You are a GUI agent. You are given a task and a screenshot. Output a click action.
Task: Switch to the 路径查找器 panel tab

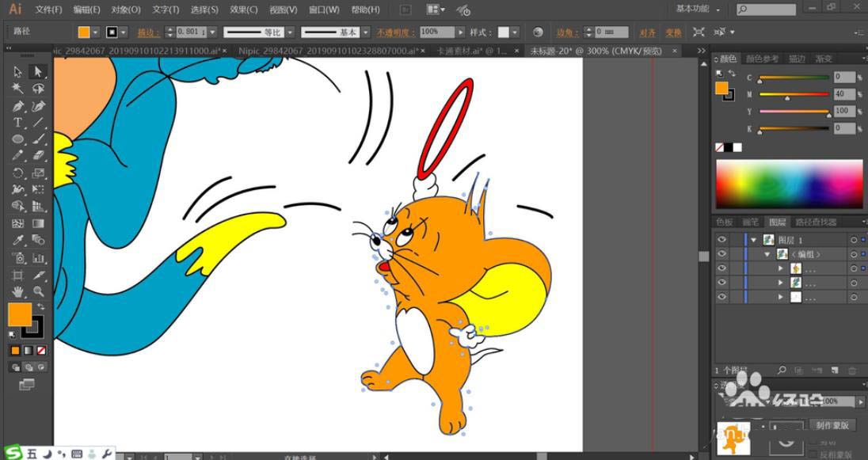click(816, 222)
